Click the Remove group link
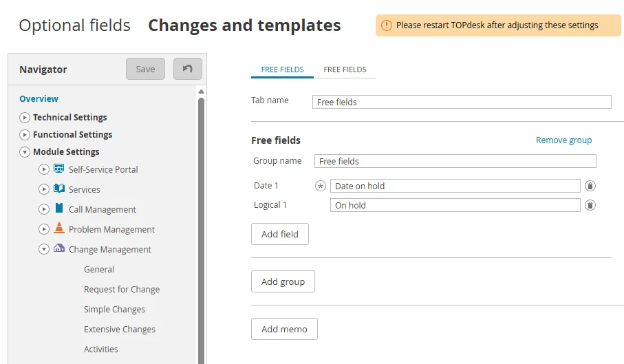Image resolution: width=624 pixels, height=364 pixels. [563, 140]
